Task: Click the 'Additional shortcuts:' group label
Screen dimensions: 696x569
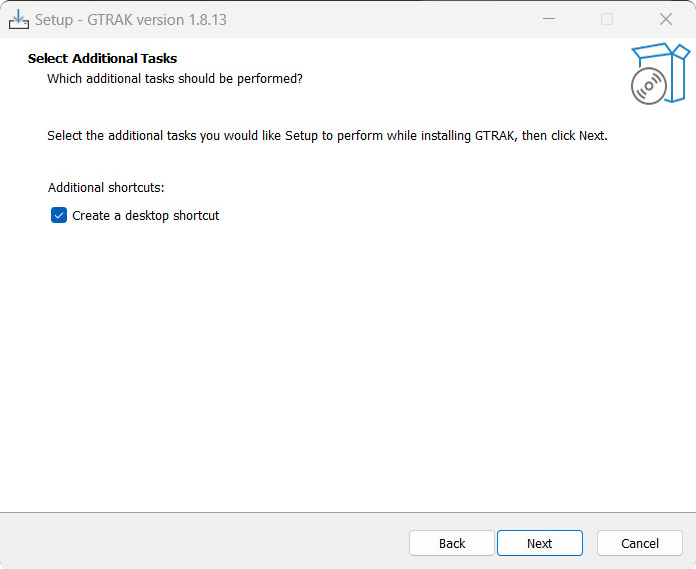Action: (x=106, y=187)
